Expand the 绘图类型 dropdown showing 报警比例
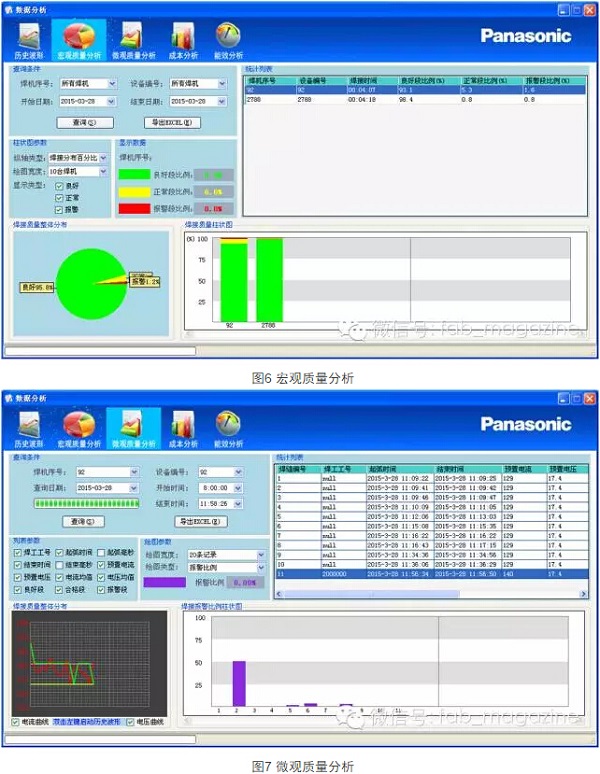 pos(262,566)
